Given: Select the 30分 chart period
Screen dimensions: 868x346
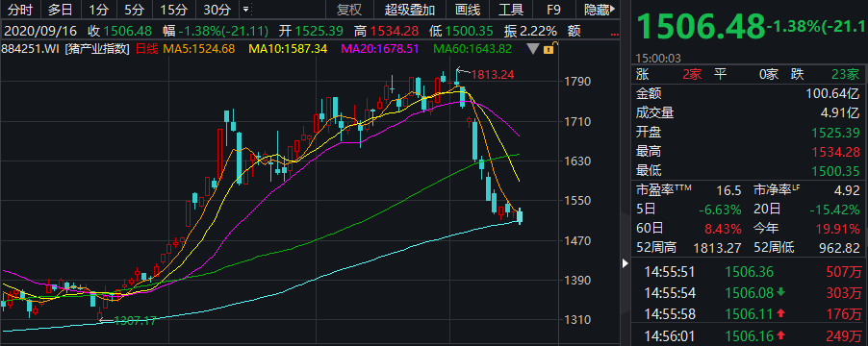Looking at the screenshot, I should click(x=217, y=10).
